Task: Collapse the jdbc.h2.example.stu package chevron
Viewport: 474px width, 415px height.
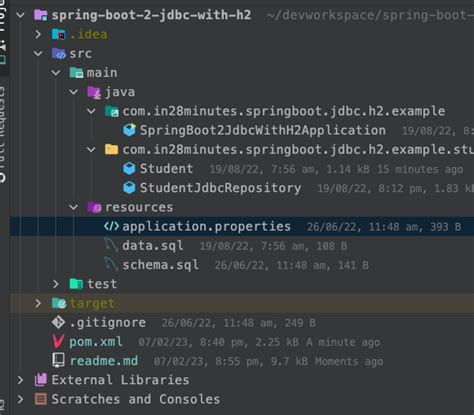Action: [91, 150]
